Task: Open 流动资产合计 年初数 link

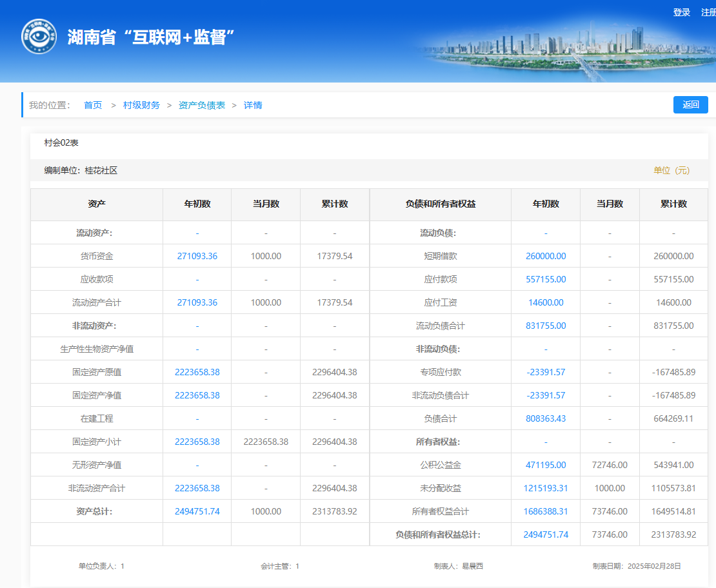Action: pyautogui.click(x=197, y=302)
